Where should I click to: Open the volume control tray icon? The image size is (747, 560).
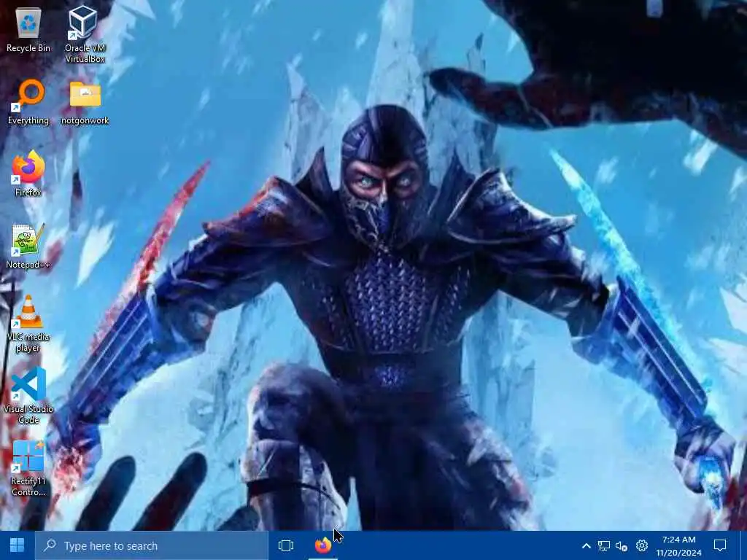point(622,545)
